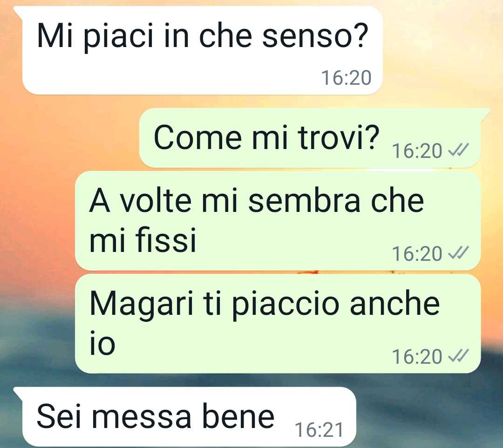Select 'A volte mi sembra che mi fissi' bubble
503x448 pixels.
point(278,221)
